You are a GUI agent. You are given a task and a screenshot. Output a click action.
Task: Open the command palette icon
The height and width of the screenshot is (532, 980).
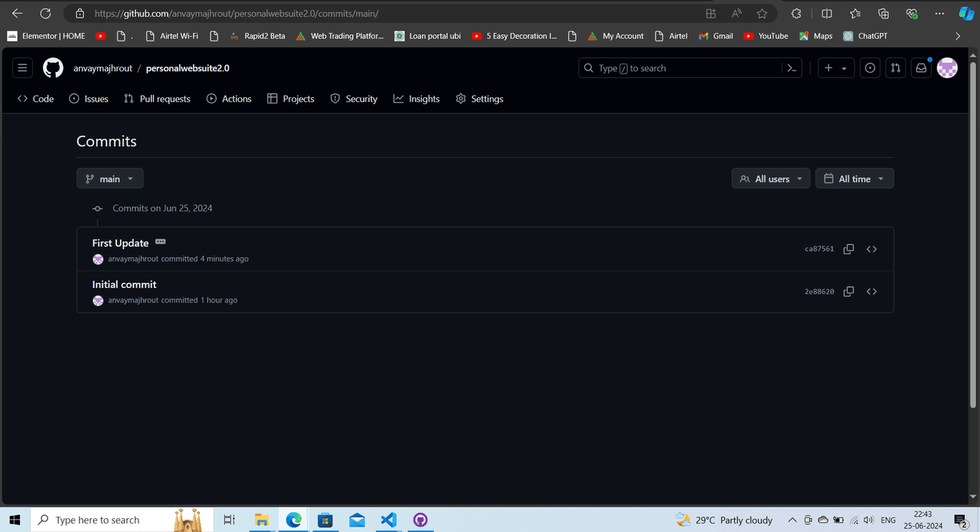[x=792, y=68]
